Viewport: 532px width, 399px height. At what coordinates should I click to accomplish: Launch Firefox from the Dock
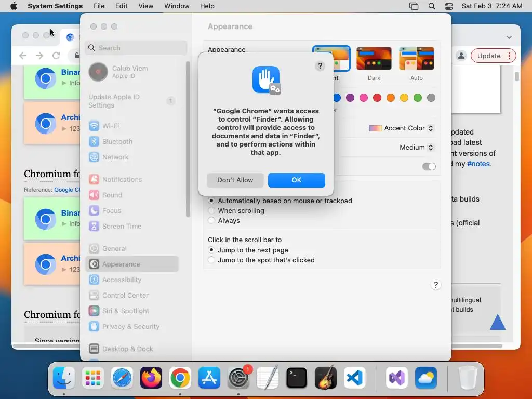(151, 378)
